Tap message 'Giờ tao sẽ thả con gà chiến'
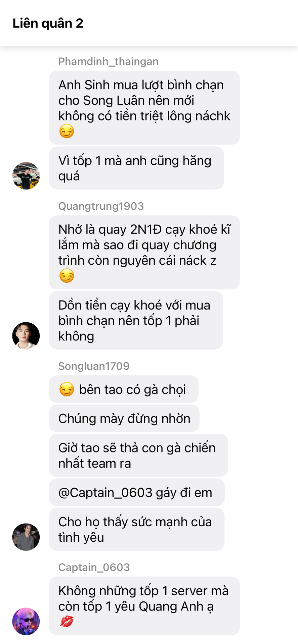Viewport: 298px width, 644px height. point(138,455)
